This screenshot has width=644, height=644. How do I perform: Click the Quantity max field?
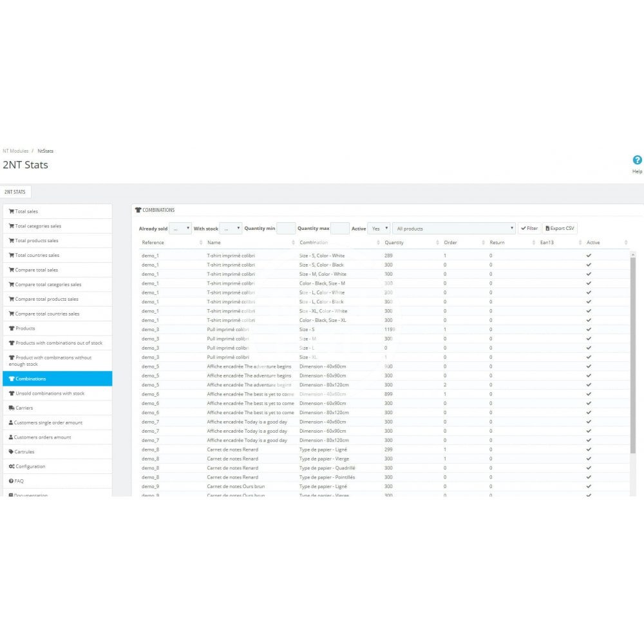coord(339,229)
